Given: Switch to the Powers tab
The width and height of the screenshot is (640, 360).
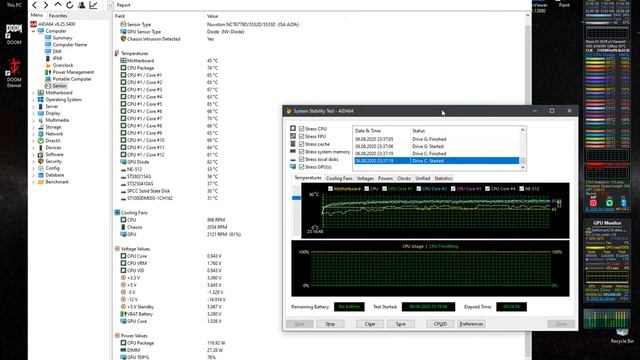Looking at the screenshot, I should (x=385, y=178).
